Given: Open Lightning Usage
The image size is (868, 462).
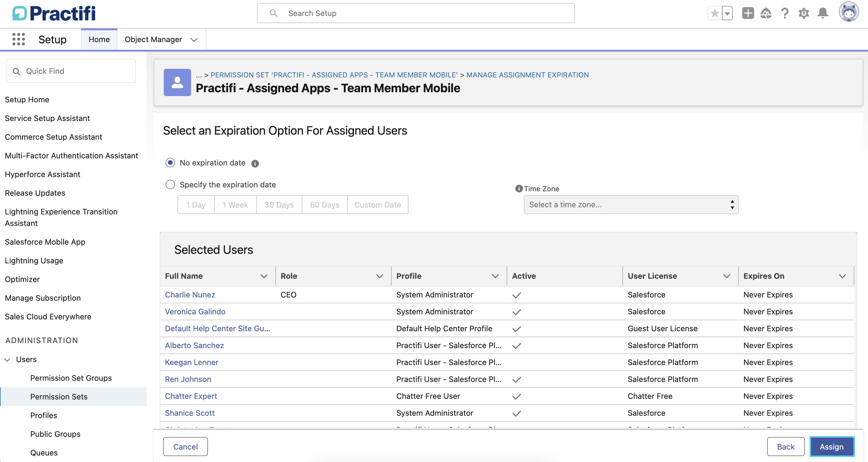Looking at the screenshot, I should [x=34, y=261].
